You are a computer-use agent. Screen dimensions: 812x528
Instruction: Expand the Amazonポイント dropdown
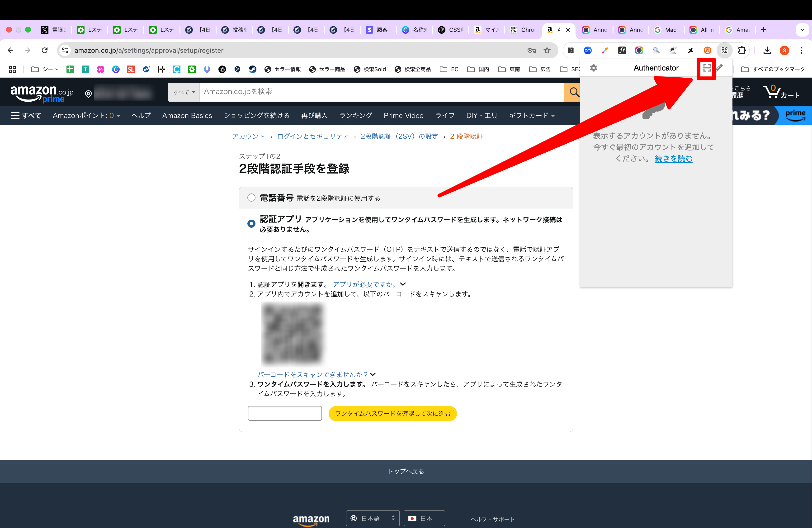coord(86,116)
